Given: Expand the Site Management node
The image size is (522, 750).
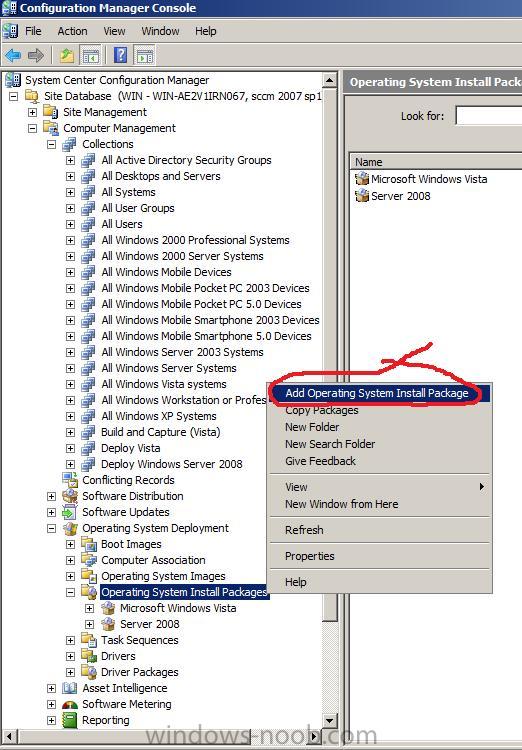Looking at the screenshot, I should 32,112.
